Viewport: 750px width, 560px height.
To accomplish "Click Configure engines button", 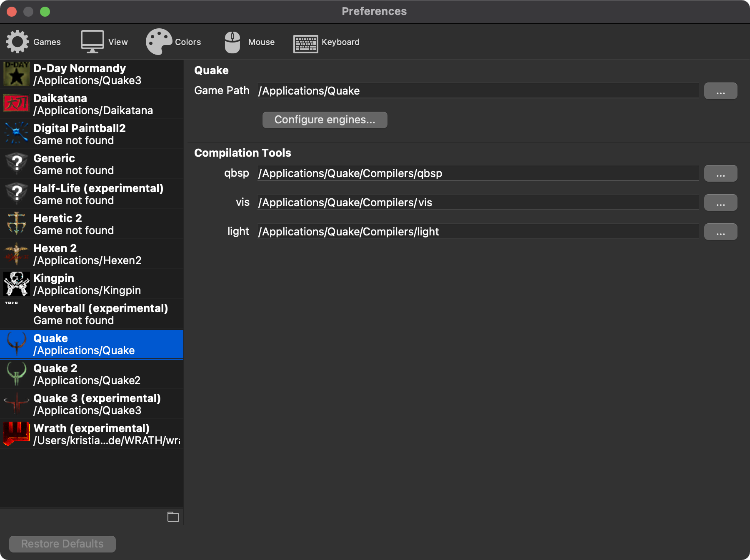I will click(325, 120).
